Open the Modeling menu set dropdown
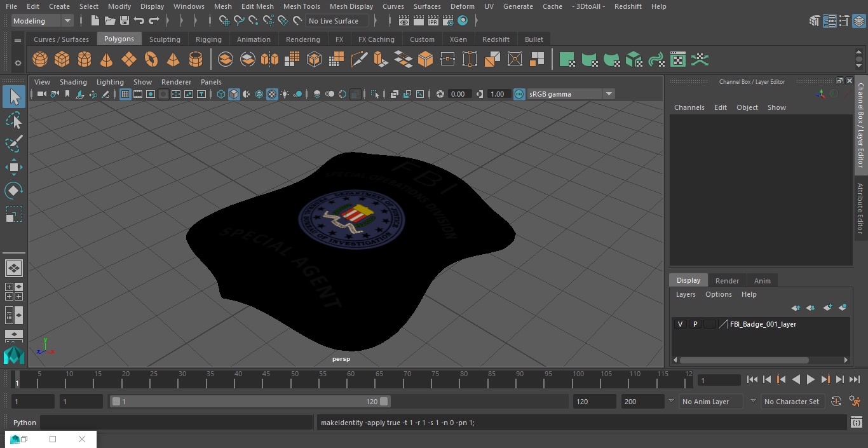 [x=43, y=21]
